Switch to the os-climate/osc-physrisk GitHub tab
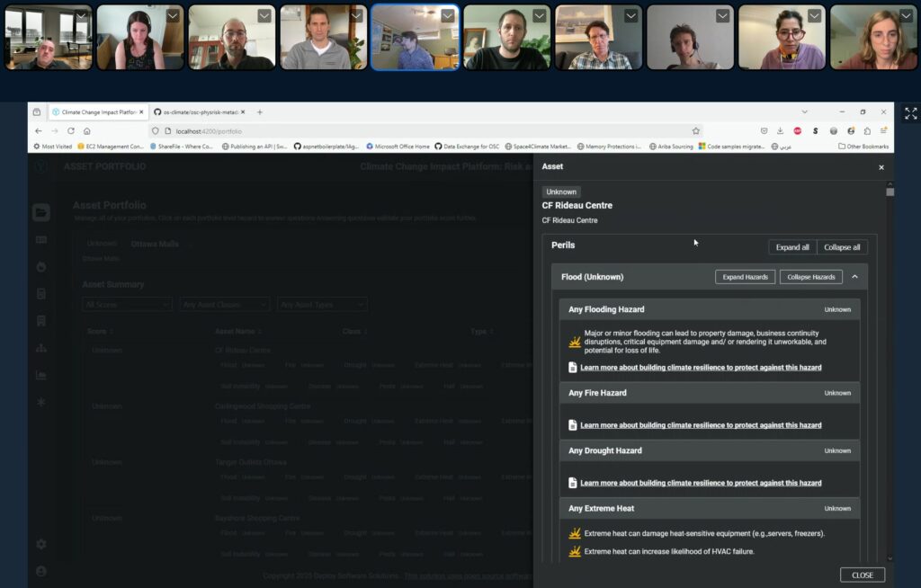Image resolution: width=921 pixels, height=588 pixels. [197, 112]
